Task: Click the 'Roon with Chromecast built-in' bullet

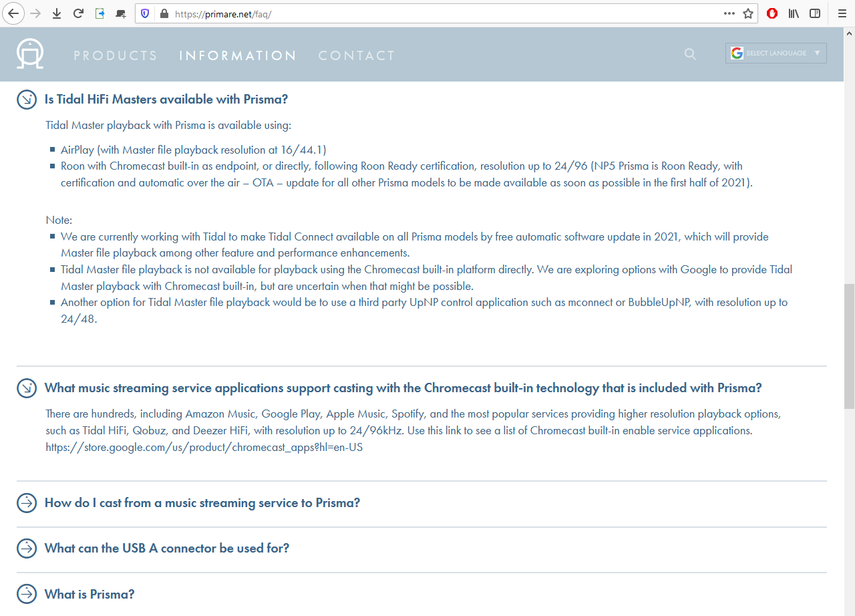Action: [406, 174]
